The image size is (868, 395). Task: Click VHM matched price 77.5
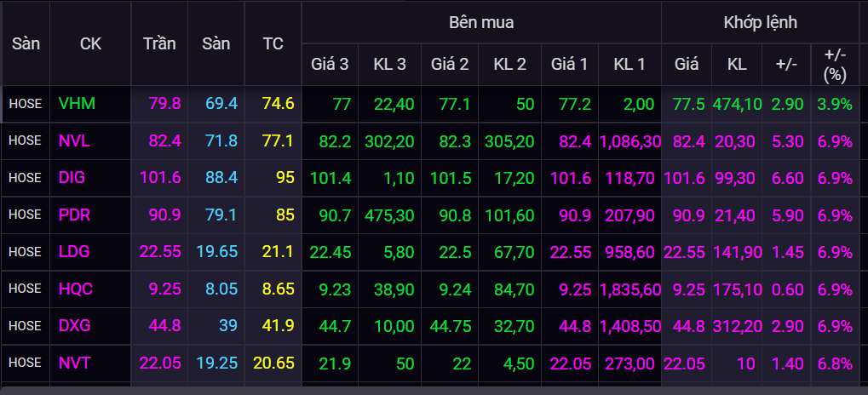pyautogui.click(x=688, y=104)
